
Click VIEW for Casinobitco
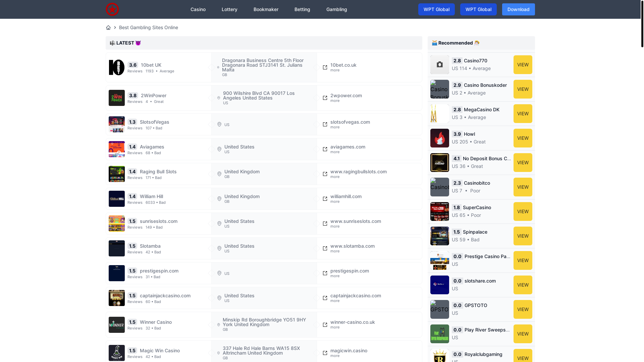click(523, 187)
